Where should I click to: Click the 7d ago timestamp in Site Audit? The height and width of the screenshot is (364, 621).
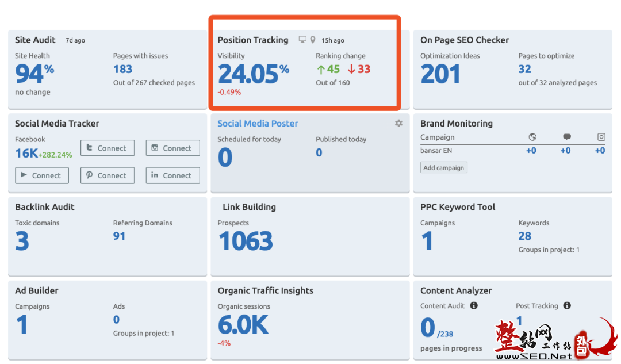(75, 40)
